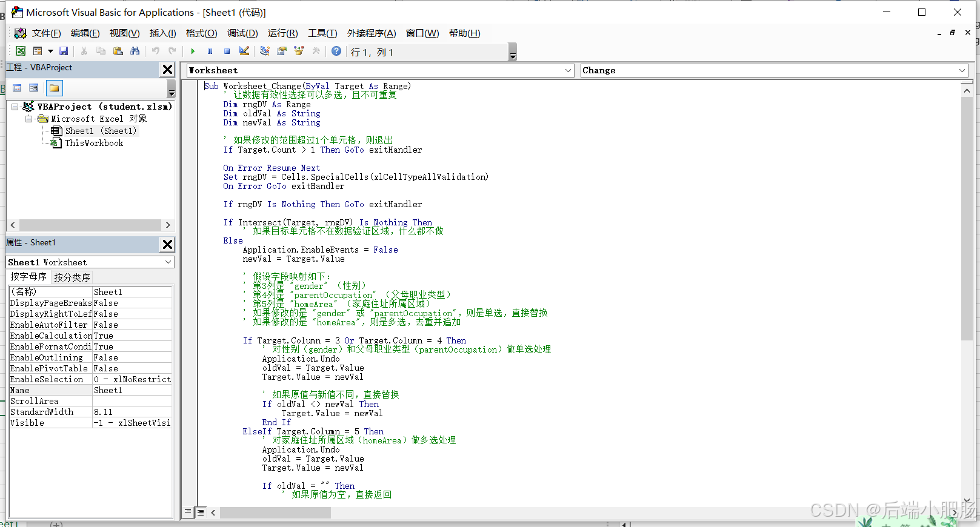Click the View Object icon in project panel
Image resolution: width=980 pixels, height=527 pixels.
coord(34,88)
